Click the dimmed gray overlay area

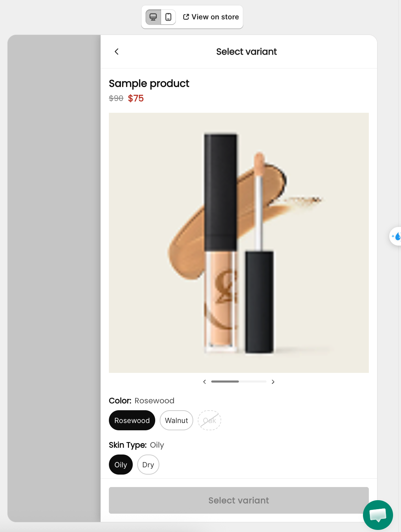(54, 278)
